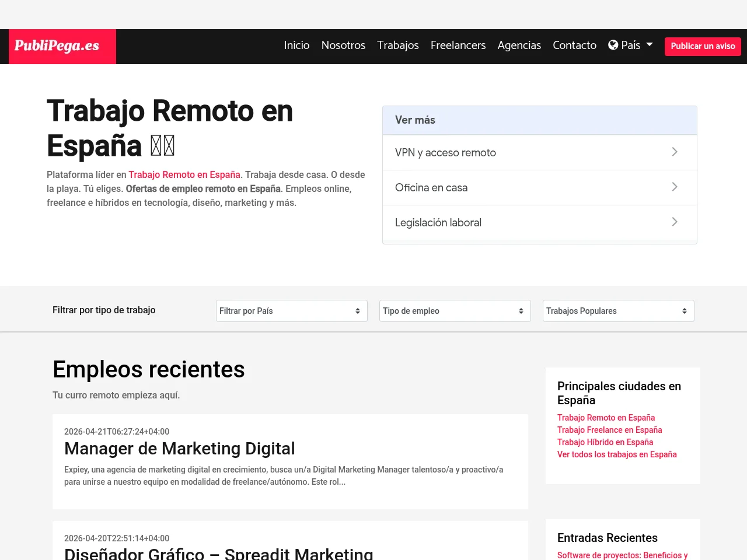
Task: Open Software de proyectos entry link
Action: tap(623, 555)
